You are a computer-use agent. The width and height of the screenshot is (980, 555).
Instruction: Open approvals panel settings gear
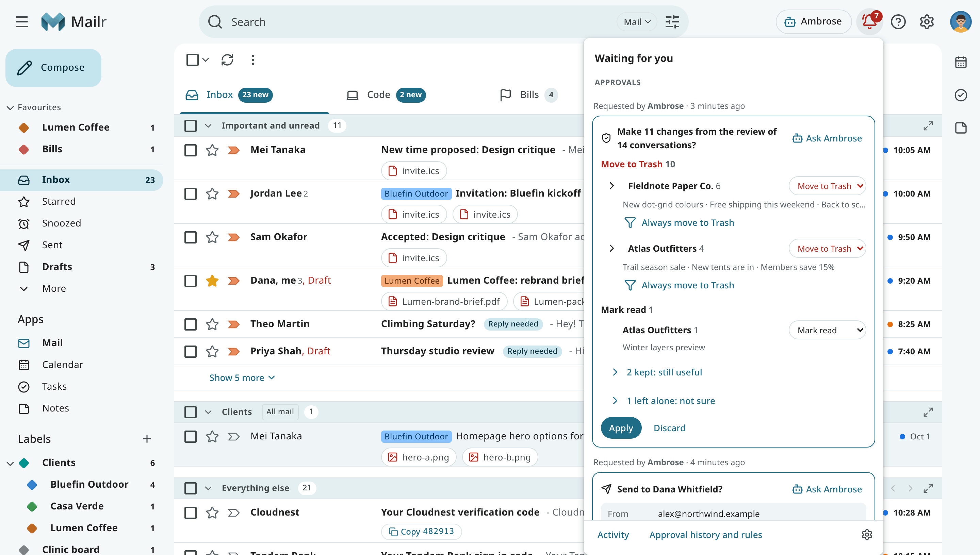coord(867,534)
